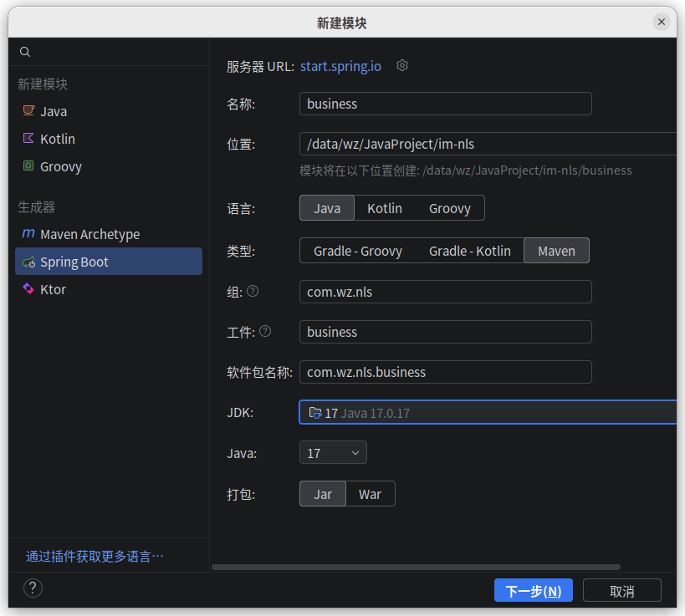
Task: Select Jar packaging
Action: coord(323,494)
